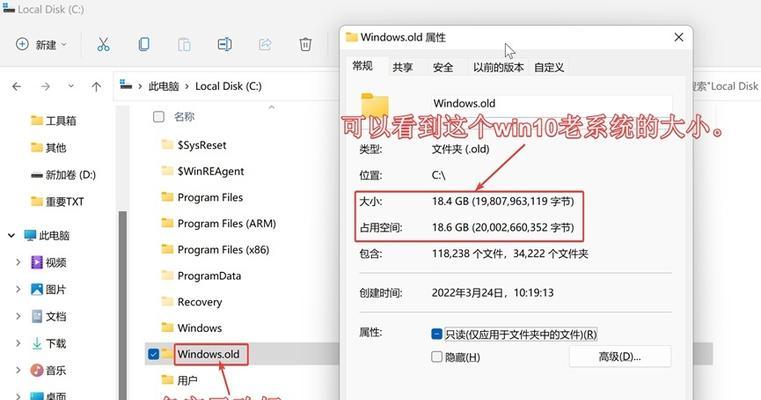This screenshot has height=400, width=761.
Task: Click the 高级(D)... button
Action: coord(620,357)
